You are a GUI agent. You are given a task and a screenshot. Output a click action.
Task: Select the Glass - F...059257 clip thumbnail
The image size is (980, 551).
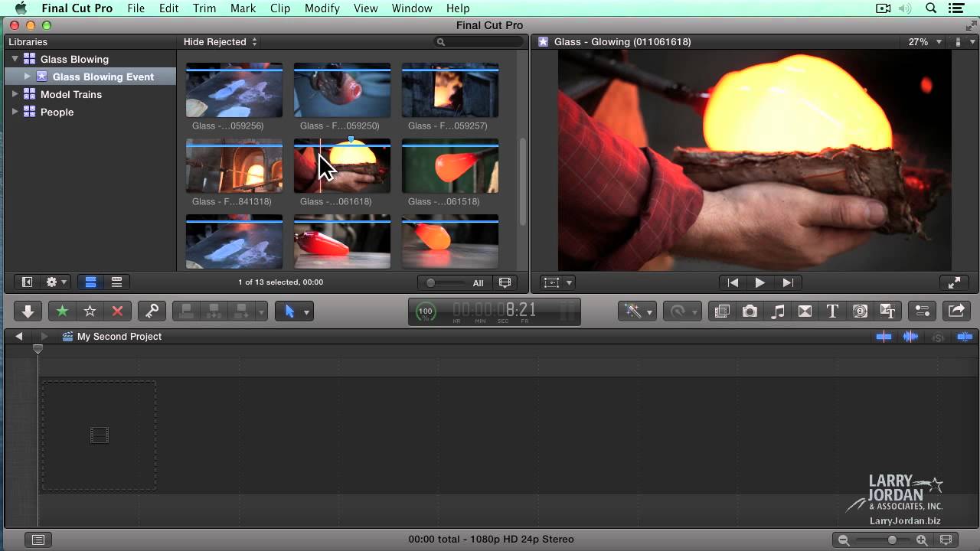(450, 90)
